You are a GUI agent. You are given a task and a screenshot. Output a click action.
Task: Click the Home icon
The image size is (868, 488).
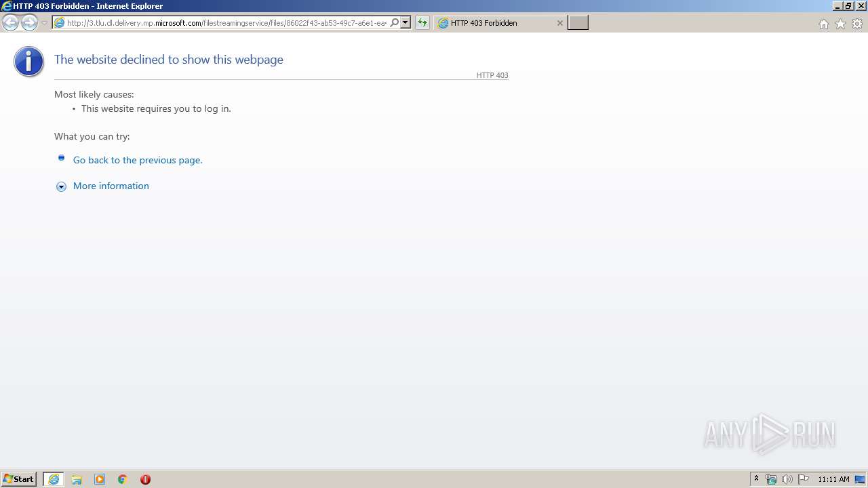(x=823, y=24)
